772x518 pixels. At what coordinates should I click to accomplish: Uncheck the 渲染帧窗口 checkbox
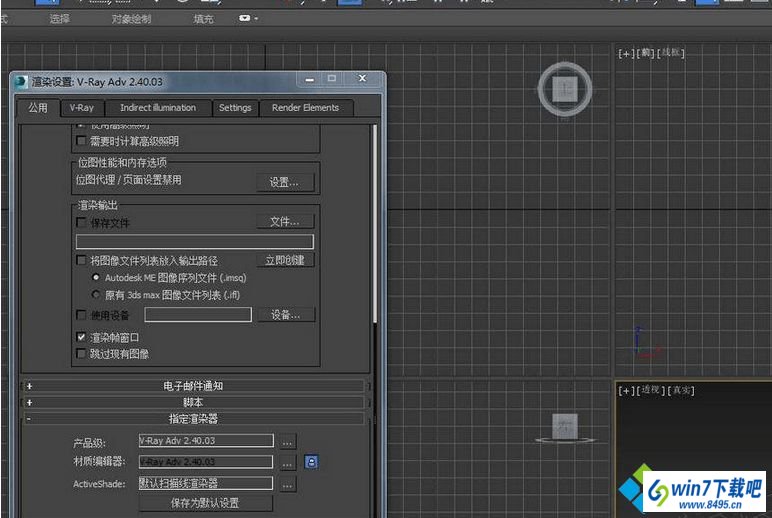(x=81, y=337)
